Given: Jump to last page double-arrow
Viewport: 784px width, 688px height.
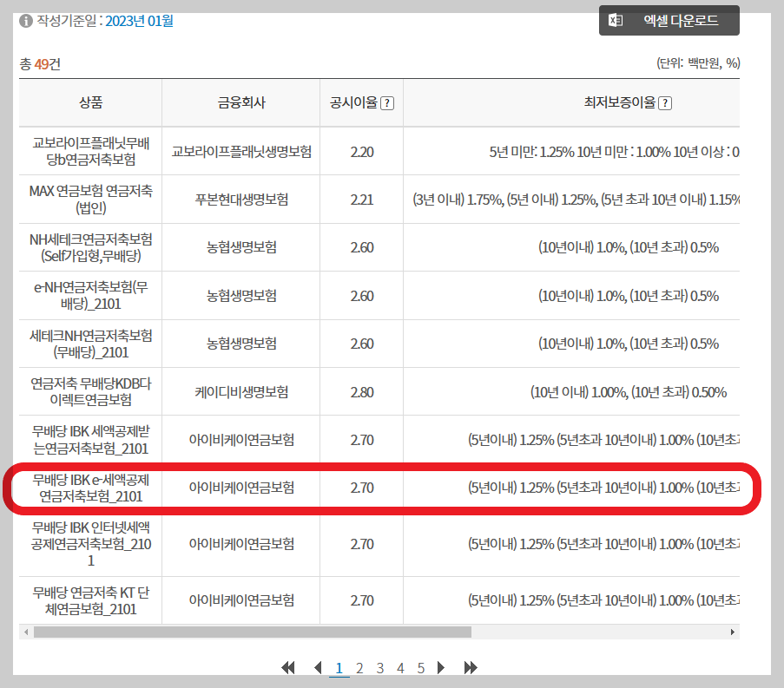Looking at the screenshot, I should 471,667.
